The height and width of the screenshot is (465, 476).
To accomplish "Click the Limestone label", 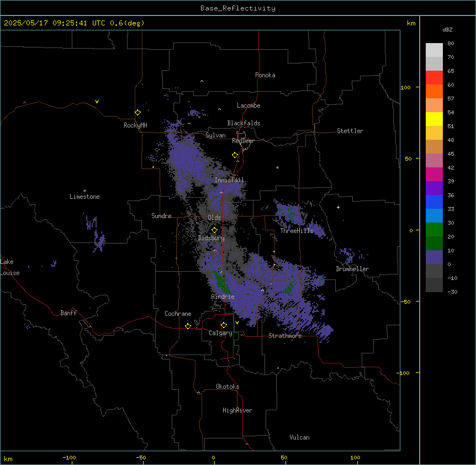I will 84,197.
